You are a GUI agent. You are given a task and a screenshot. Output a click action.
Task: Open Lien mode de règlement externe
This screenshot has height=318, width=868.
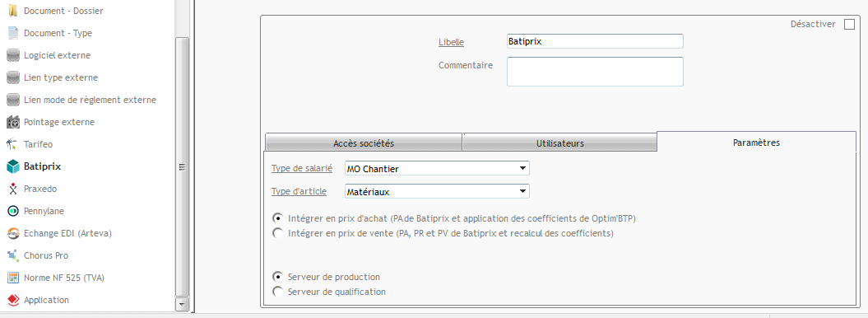point(91,100)
